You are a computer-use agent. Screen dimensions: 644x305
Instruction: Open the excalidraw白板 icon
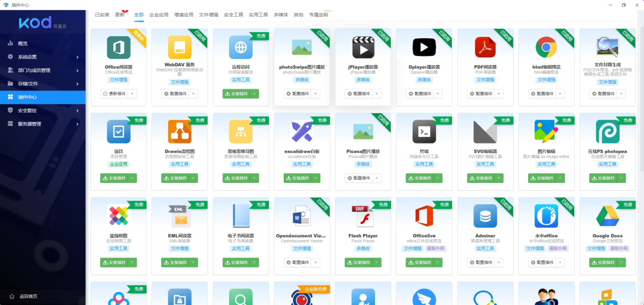click(302, 132)
